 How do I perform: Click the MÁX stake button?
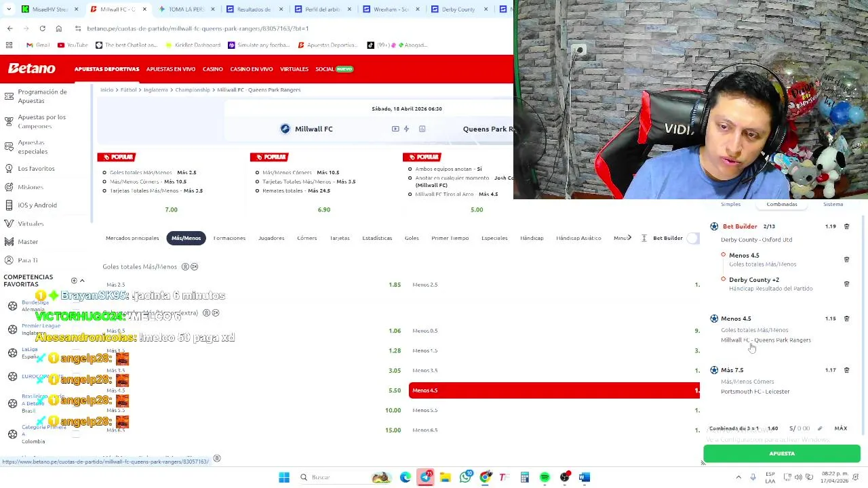click(841, 428)
